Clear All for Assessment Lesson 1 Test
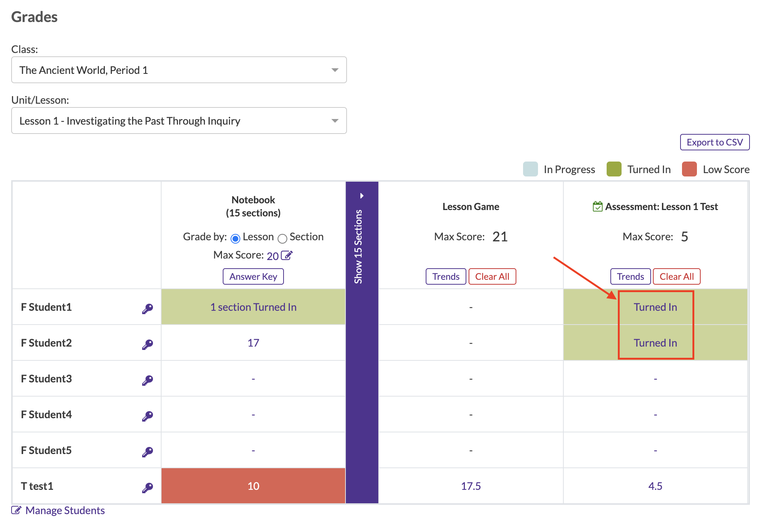This screenshot has width=779, height=532. [676, 276]
